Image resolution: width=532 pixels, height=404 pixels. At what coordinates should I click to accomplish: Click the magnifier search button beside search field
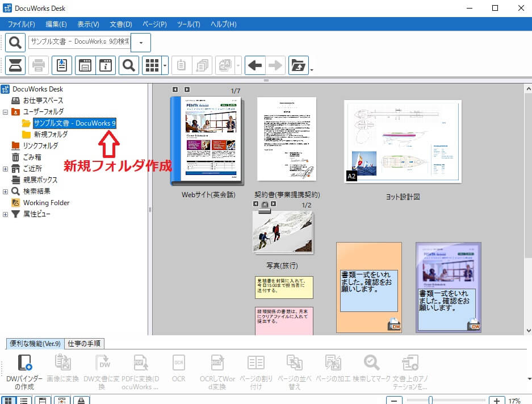click(15, 43)
